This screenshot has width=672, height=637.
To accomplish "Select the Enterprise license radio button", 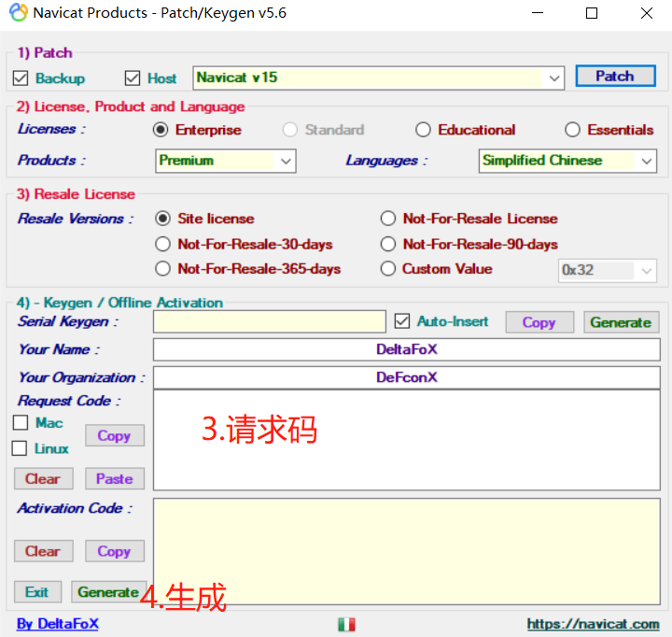I will [161, 130].
